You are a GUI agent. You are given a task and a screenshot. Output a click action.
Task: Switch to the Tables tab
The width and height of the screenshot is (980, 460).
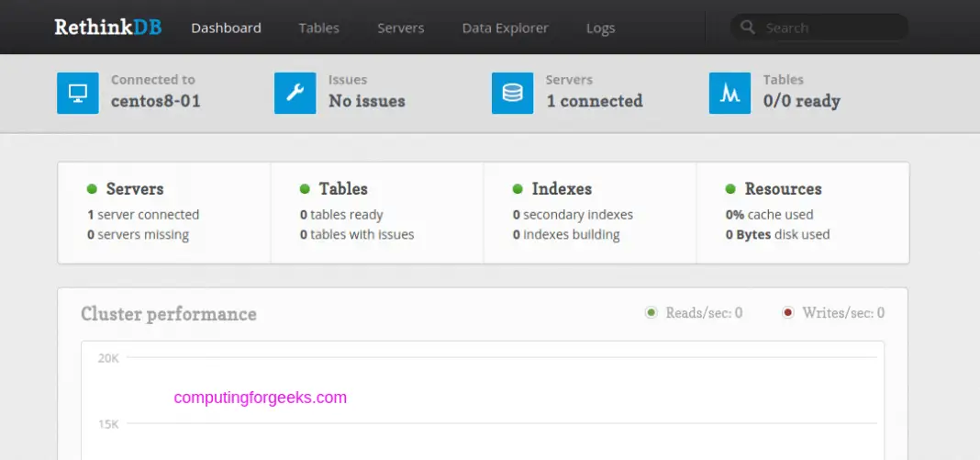tap(318, 28)
